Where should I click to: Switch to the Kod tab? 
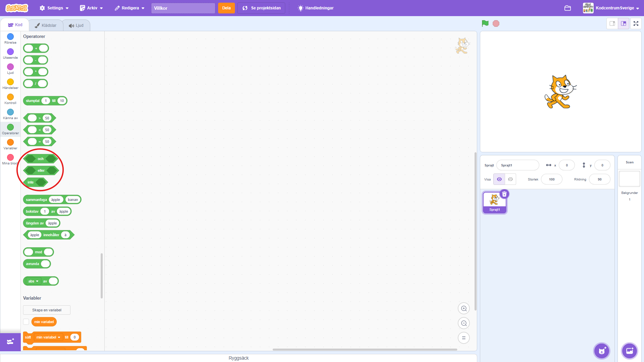[x=15, y=25]
